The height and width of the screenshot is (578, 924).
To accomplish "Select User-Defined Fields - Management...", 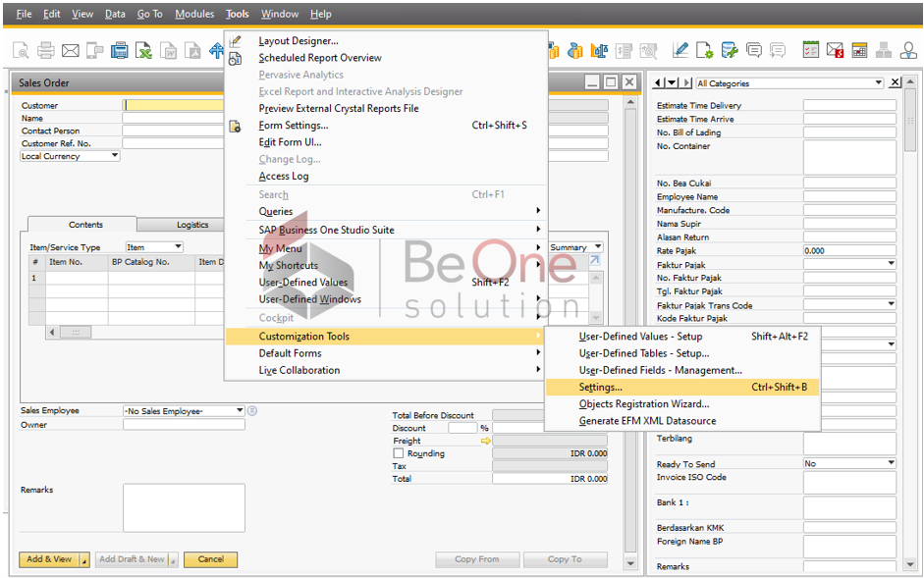I will 660,370.
